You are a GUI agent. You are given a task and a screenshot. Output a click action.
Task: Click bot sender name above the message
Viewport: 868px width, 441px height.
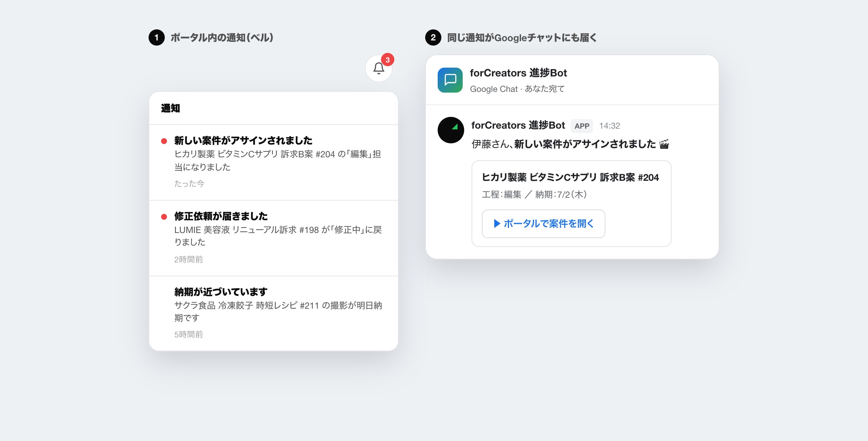coord(518,125)
